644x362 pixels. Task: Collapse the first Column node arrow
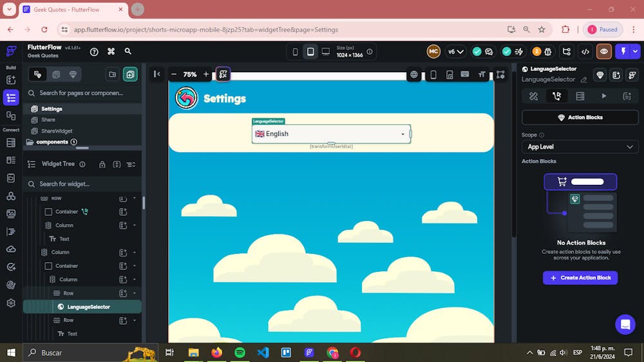pyautogui.click(x=135, y=225)
